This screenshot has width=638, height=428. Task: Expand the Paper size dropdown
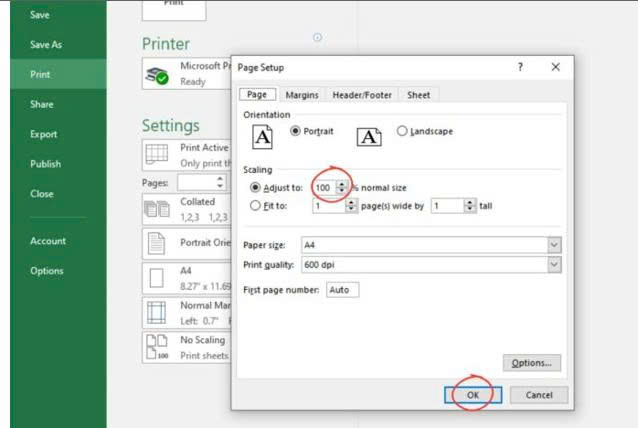coord(554,245)
